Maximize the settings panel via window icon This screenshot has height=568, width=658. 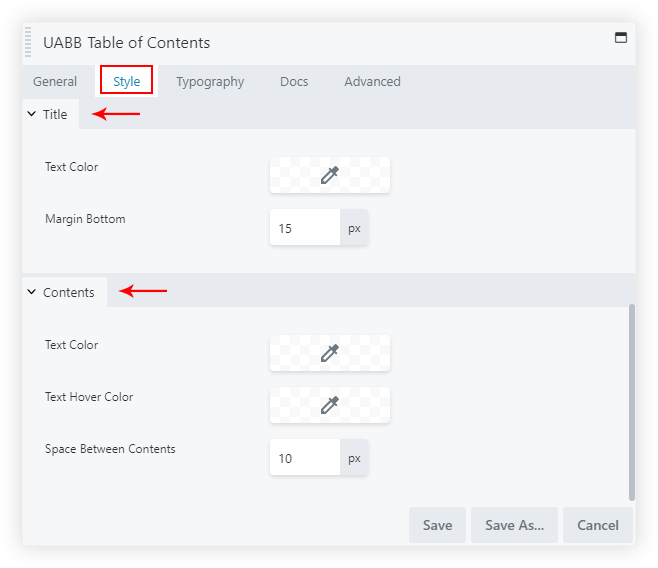[620, 38]
